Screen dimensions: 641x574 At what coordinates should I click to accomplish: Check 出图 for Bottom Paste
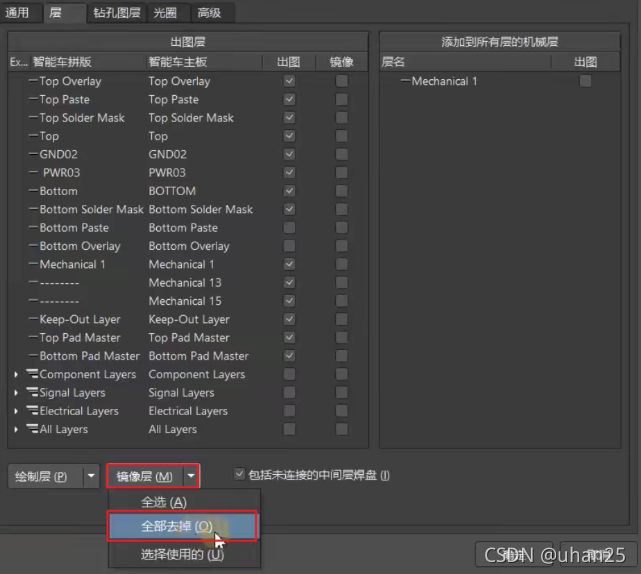pyautogui.click(x=289, y=227)
